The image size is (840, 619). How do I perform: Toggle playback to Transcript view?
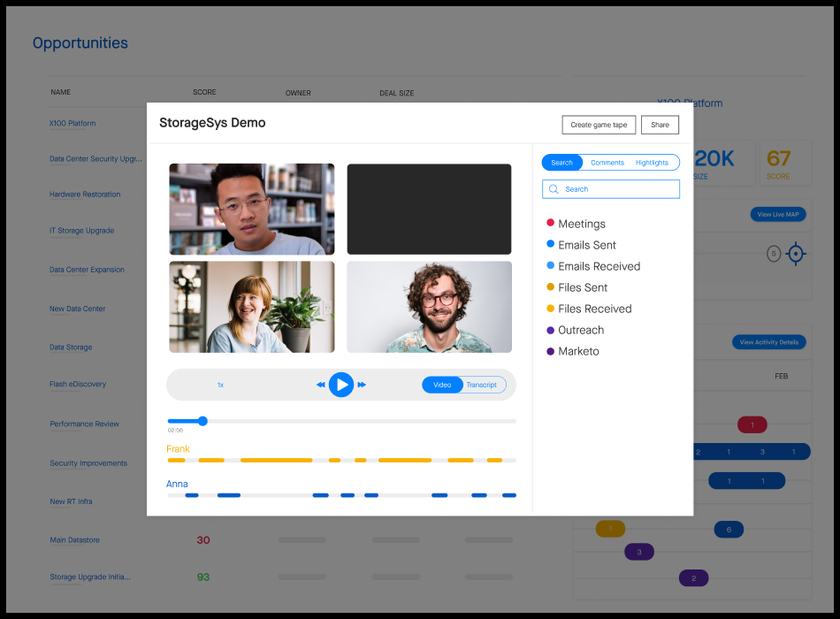coord(482,385)
